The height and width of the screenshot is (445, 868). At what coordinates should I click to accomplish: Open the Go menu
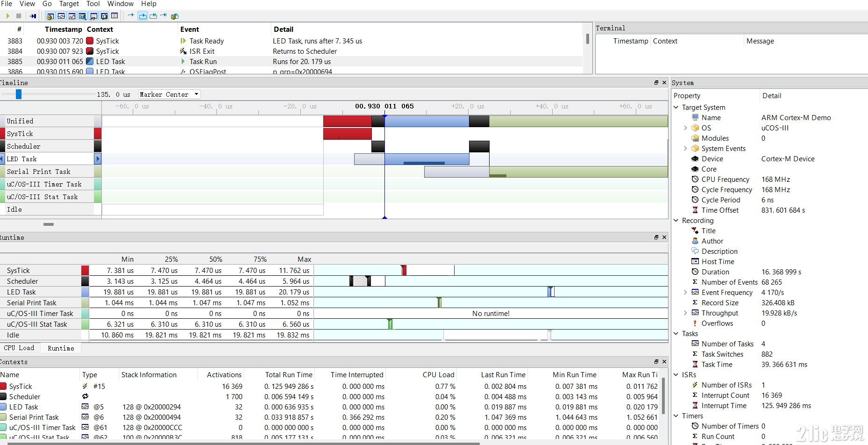(47, 4)
